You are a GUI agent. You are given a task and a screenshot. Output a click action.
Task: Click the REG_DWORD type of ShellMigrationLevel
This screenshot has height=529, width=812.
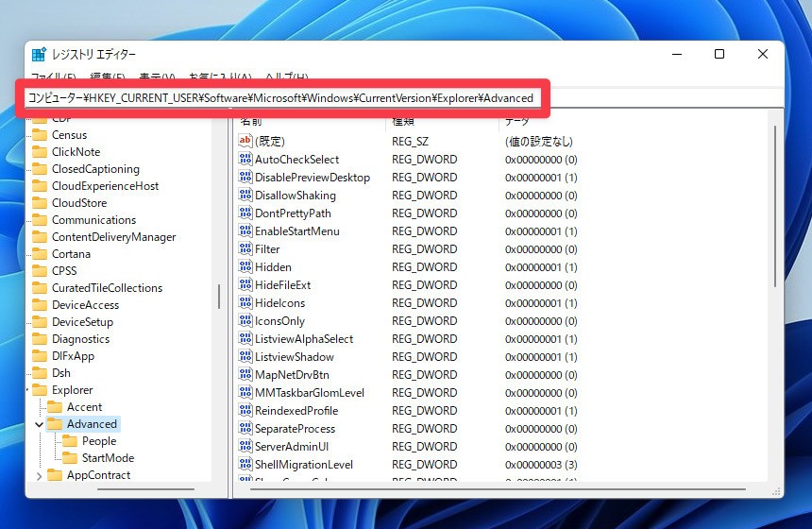coord(424,465)
